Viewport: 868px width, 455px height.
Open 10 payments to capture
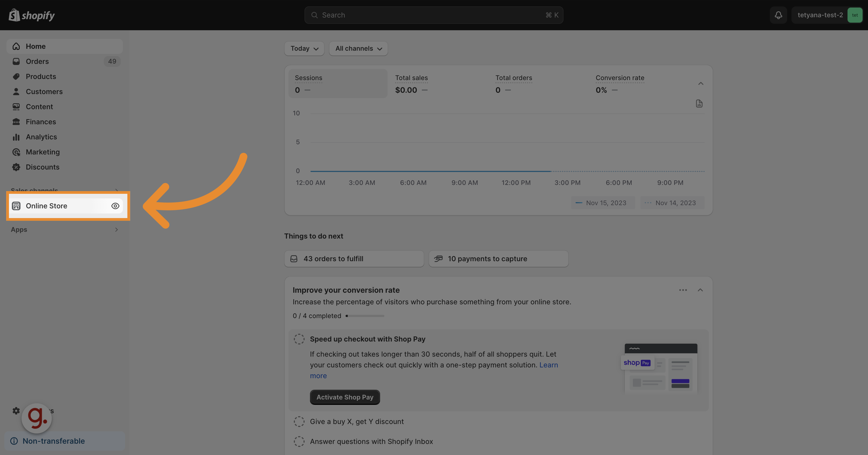tap(498, 259)
